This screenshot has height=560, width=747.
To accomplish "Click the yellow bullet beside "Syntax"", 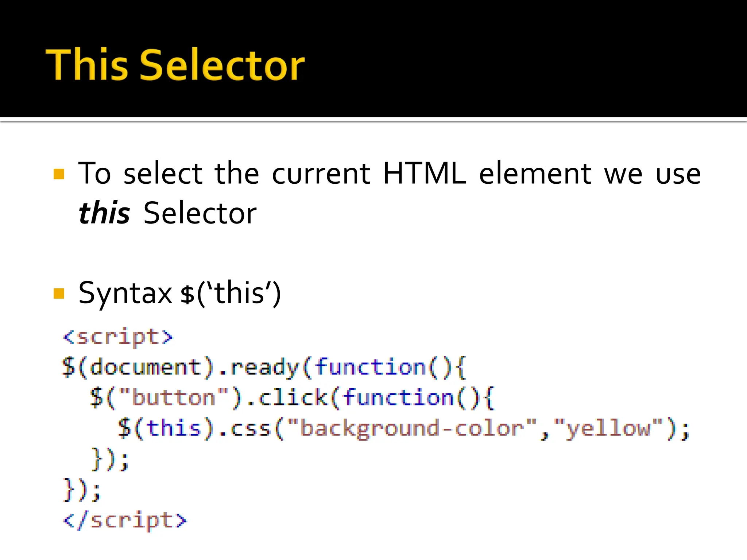I will point(59,293).
